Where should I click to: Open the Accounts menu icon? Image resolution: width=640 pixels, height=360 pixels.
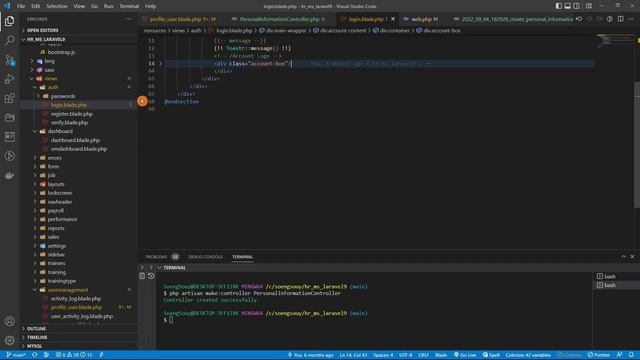pyautogui.click(x=9, y=321)
